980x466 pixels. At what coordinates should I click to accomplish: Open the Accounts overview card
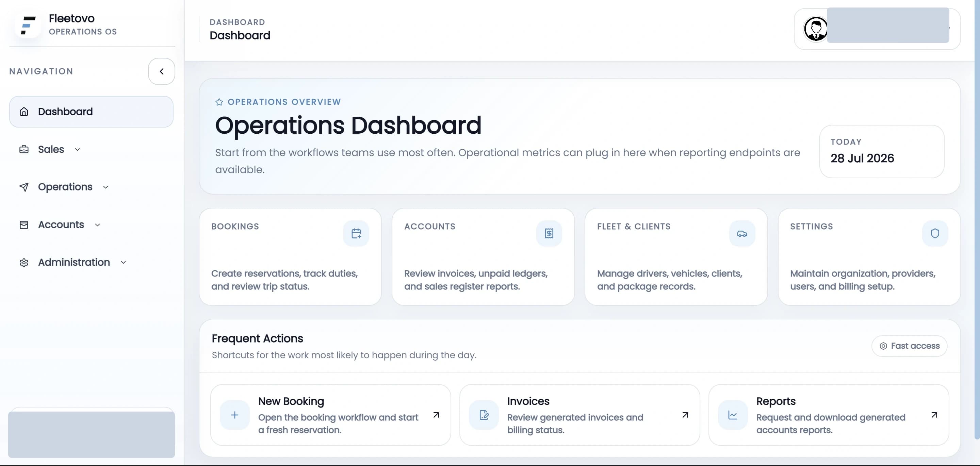[483, 257]
